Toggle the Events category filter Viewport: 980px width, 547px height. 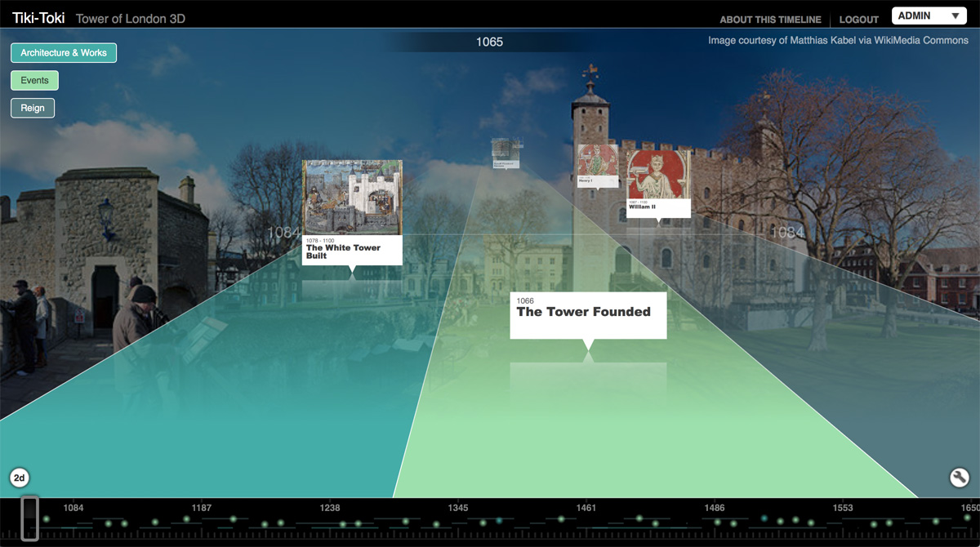pyautogui.click(x=33, y=80)
